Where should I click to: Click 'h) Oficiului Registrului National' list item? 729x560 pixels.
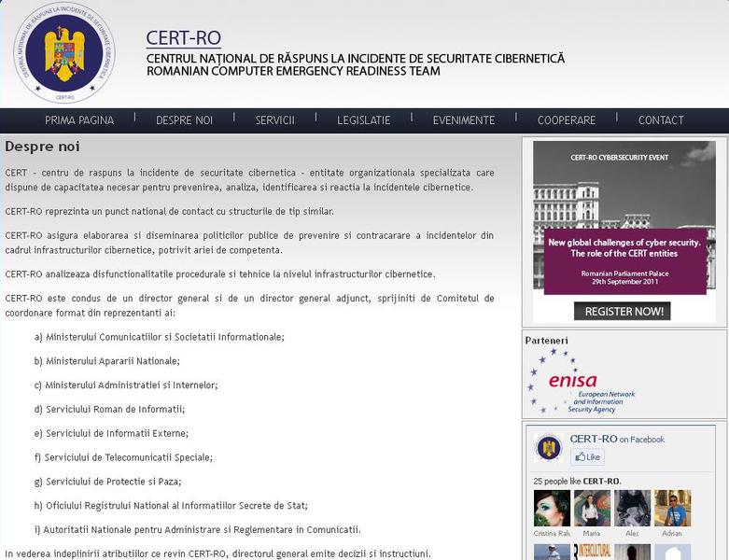point(171,506)
